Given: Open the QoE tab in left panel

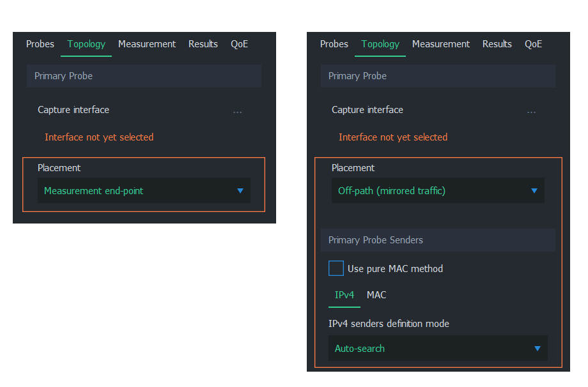Looking at the screenshot, I should [x=239, y=44].
